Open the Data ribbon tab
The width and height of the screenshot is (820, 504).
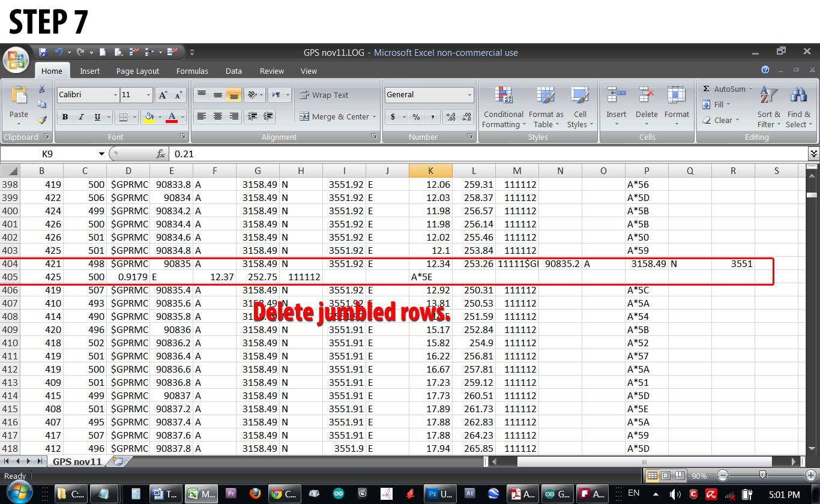coord(234,71)
